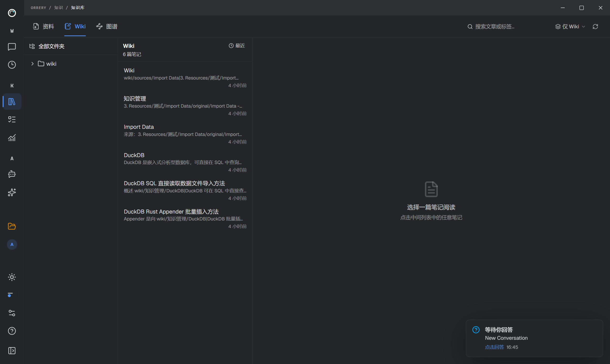This screenshot has width=610, height=364.
Task: Open the knowledge library books icon
Action: [x=12, y=102]
